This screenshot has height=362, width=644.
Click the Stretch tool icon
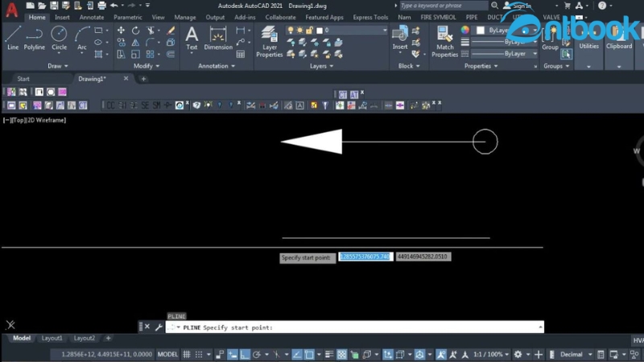(122, 54)
